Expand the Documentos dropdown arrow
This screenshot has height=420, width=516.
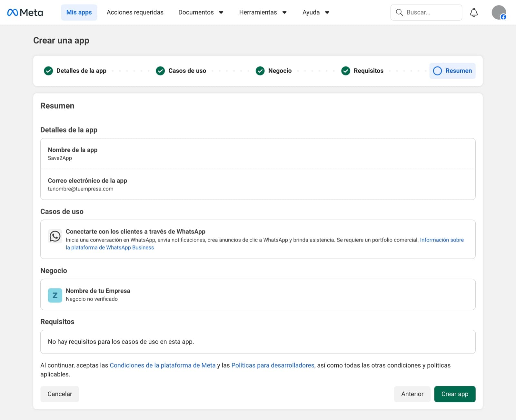[x=221, y=13]
